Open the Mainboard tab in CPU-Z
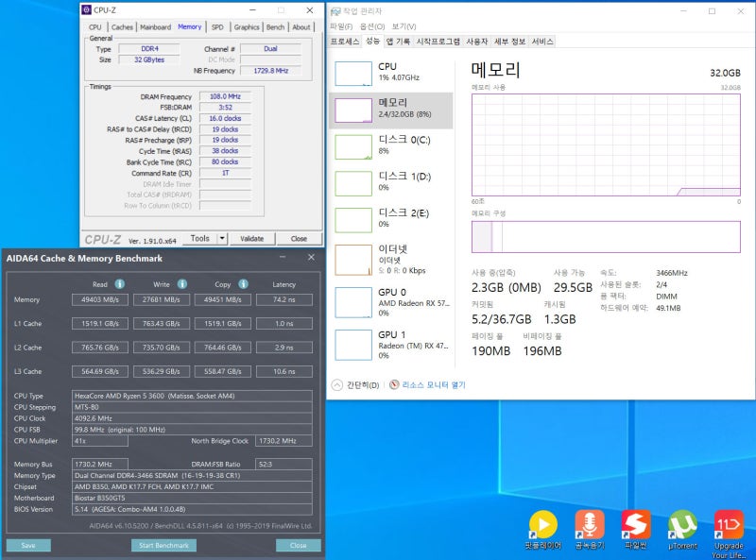 click(x=155, y=27)
